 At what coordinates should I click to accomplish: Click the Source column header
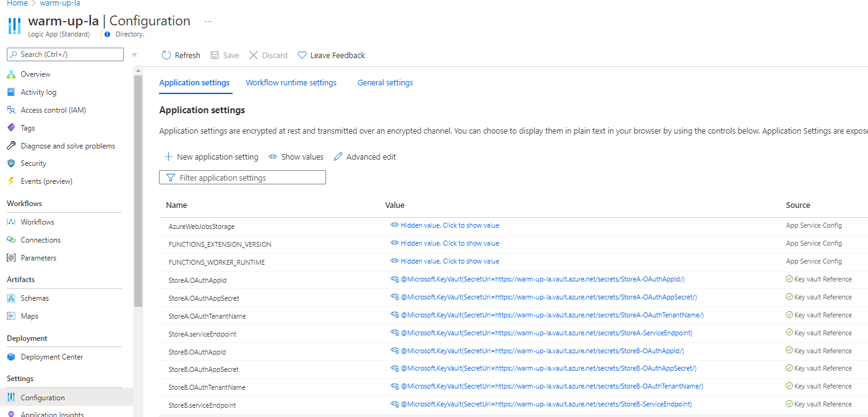tap(798, 205)
